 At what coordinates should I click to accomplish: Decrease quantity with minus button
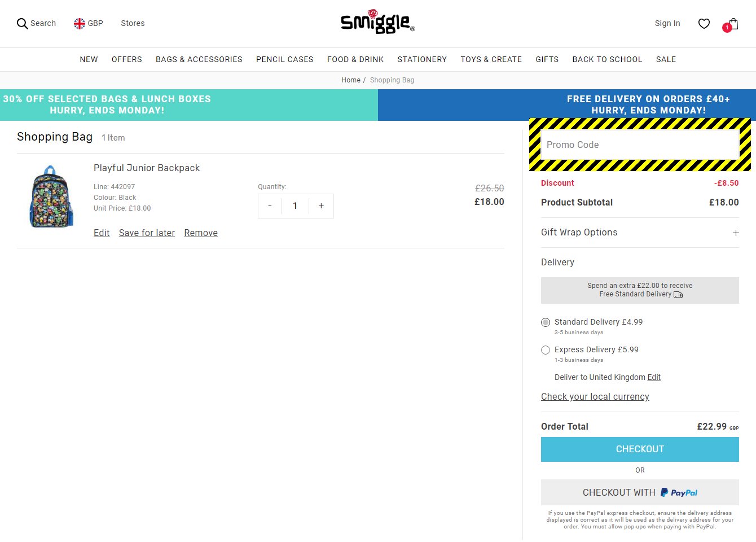[270, 206]
